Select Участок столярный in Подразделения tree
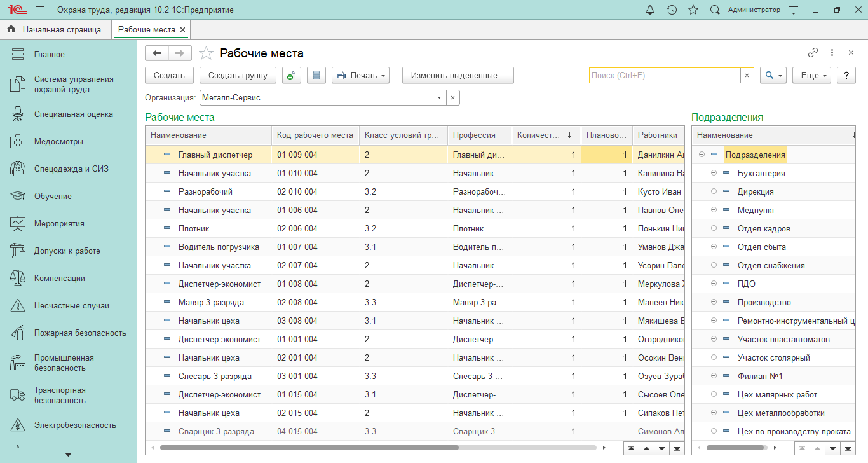This screenshot has height=463, width=868. tap(774, 357)
